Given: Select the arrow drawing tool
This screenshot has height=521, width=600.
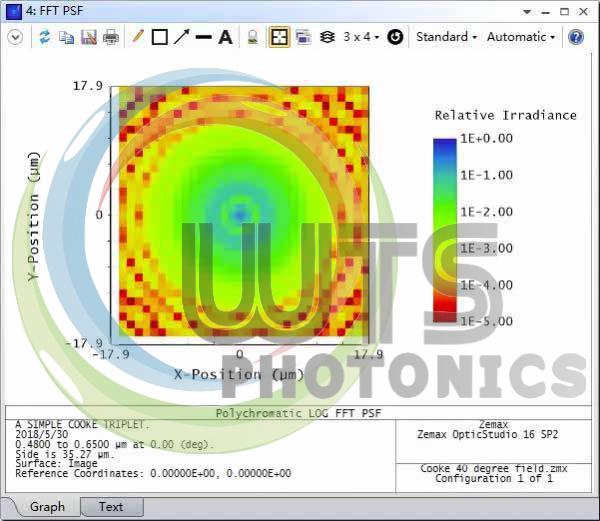Looking at the screenshot, I should (181, 37).
